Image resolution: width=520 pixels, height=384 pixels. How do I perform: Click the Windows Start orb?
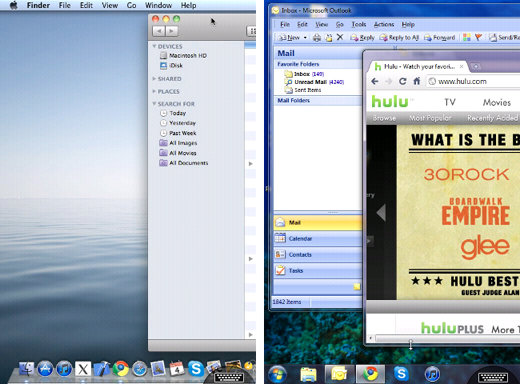(x=277, y=374)
